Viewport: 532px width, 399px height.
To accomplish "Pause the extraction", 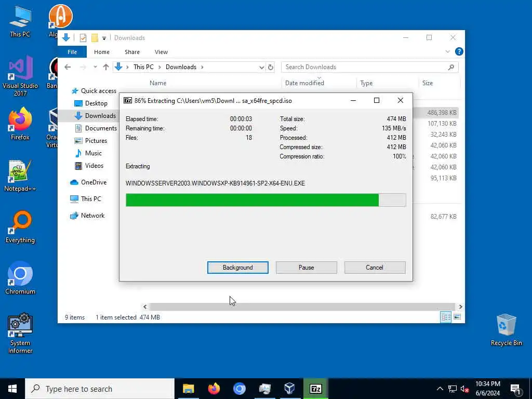I will click(307, 268).
